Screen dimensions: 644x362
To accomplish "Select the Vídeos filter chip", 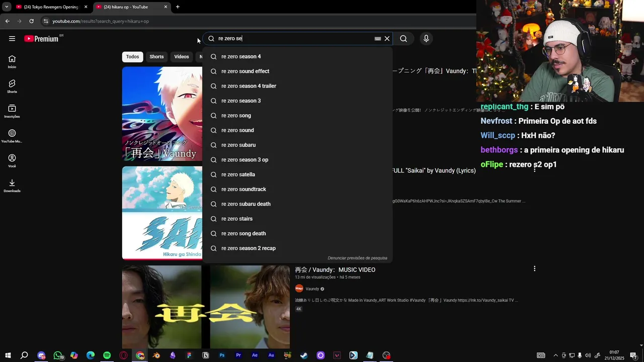I will pyautogui.click(x=182, y=57).
